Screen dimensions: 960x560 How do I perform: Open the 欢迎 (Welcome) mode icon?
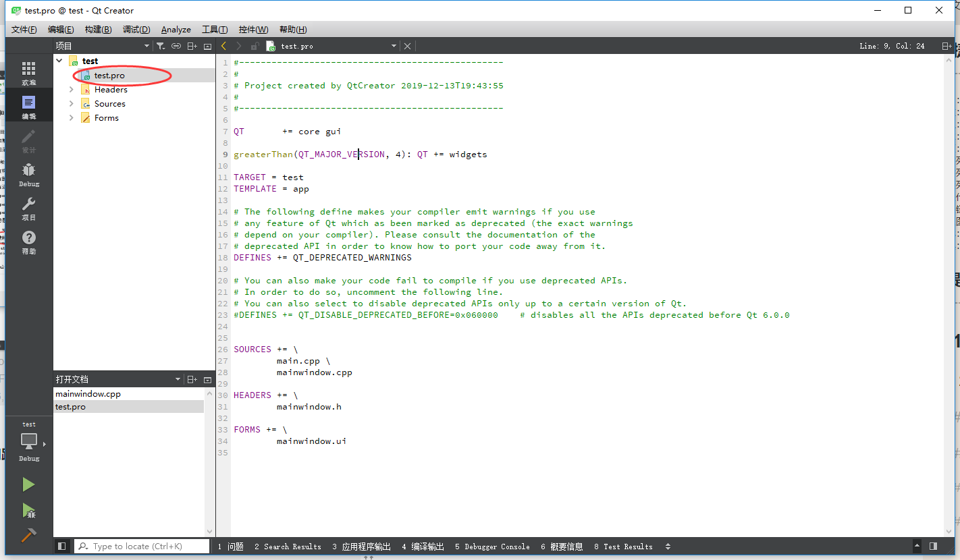point(28,71)
